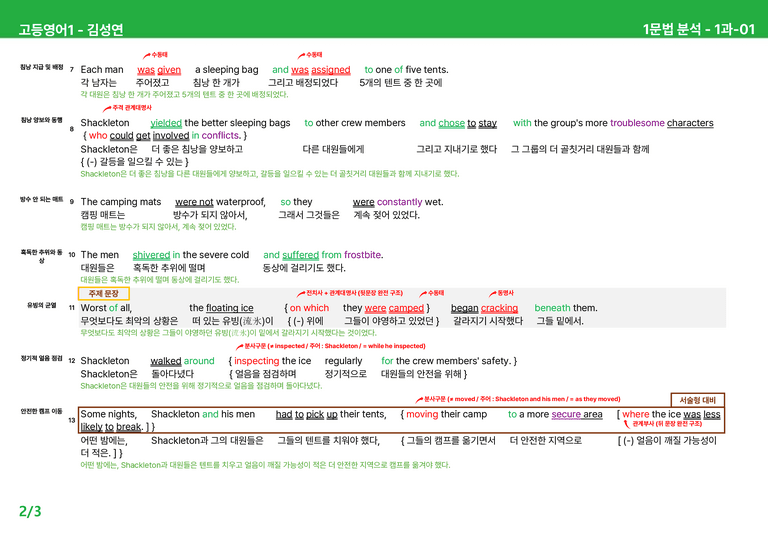The height and width of the screenshot is (543, 768).
Task: Click the purple word "constantly"
Action: pos(399,202)
